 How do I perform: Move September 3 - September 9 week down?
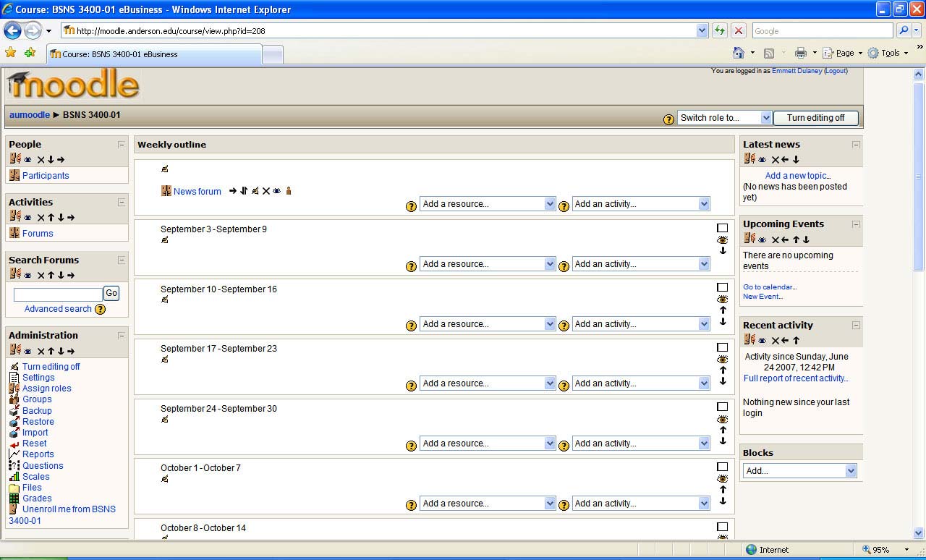click(x=723, y=250)
